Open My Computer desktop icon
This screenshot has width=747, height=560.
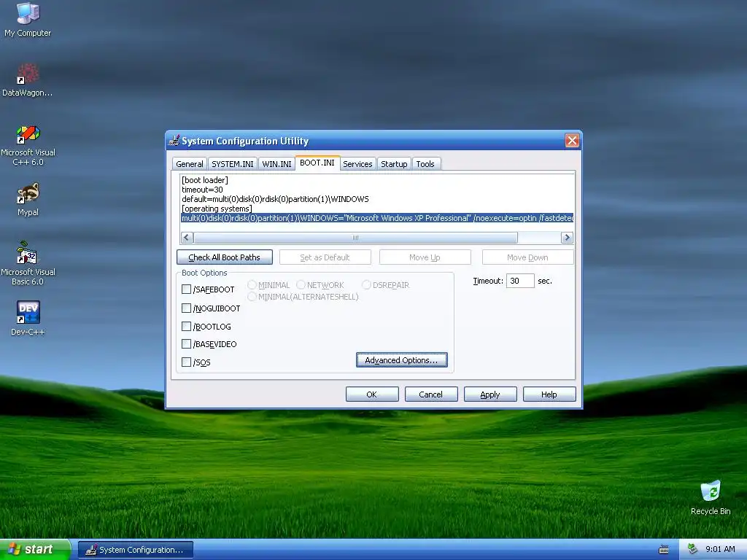pyautogui.click(x=28, y=19)
